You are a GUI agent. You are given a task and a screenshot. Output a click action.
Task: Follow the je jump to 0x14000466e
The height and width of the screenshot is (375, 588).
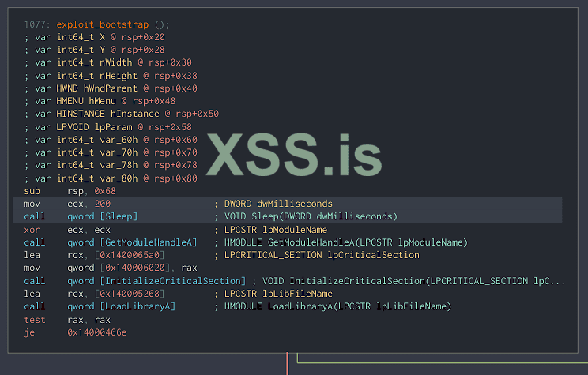97,332
